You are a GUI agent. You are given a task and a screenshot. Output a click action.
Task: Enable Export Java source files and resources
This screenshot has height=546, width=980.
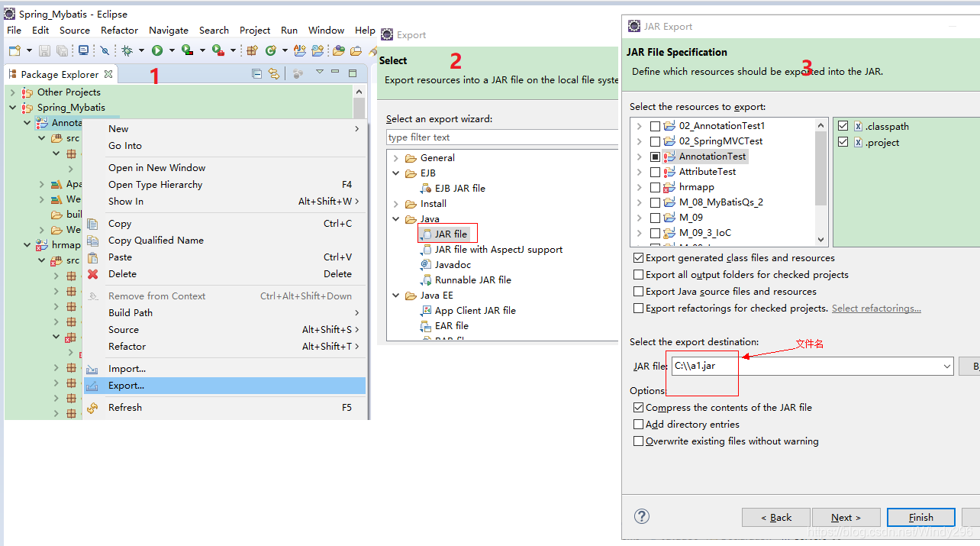coord(638,292)
